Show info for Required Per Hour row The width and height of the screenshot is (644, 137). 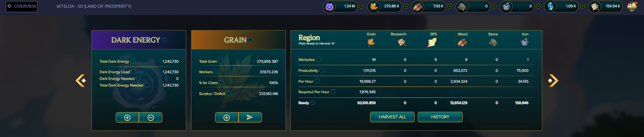click(x=333, y=91)
